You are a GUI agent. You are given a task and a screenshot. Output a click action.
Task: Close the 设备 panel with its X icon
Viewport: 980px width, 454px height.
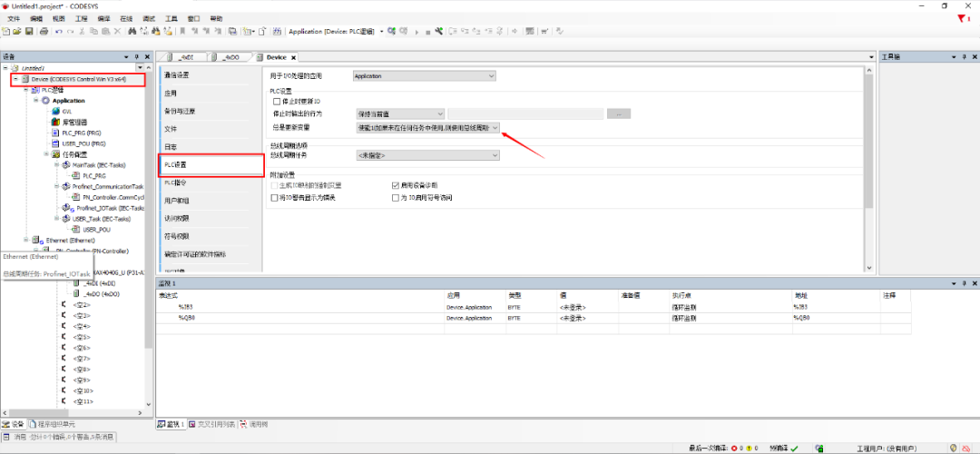(147, 56)
